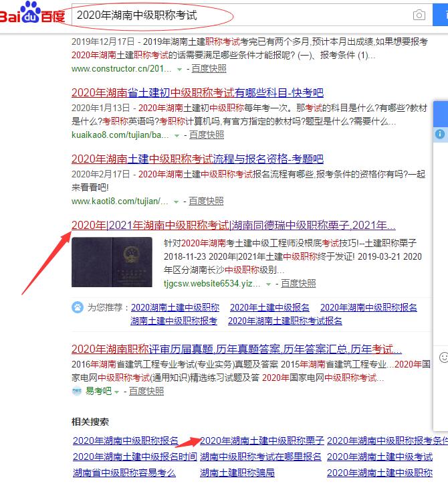Open related search 湖南省中级职称容易考么
The image size is (448, 490).
pyautogui.click(x=124, y=473)
